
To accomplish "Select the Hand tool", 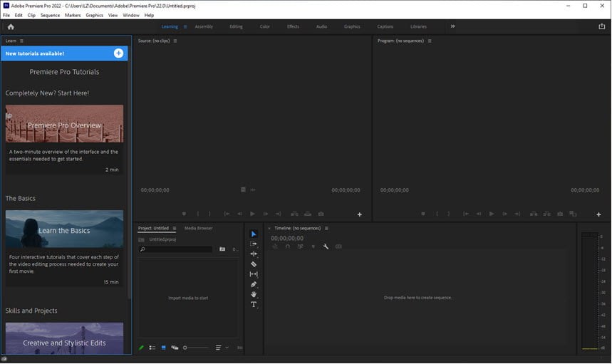I will tap(254, 295).
